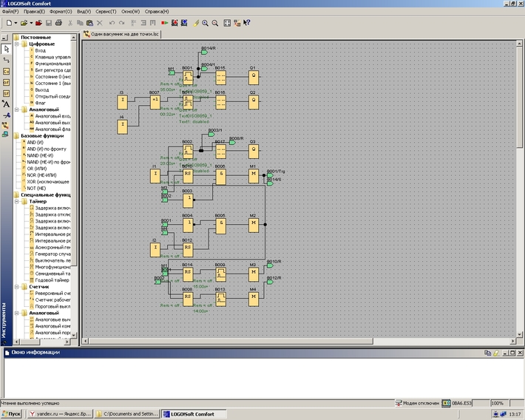
Task: Open the SF special functions tool
Action: [6, 93]
